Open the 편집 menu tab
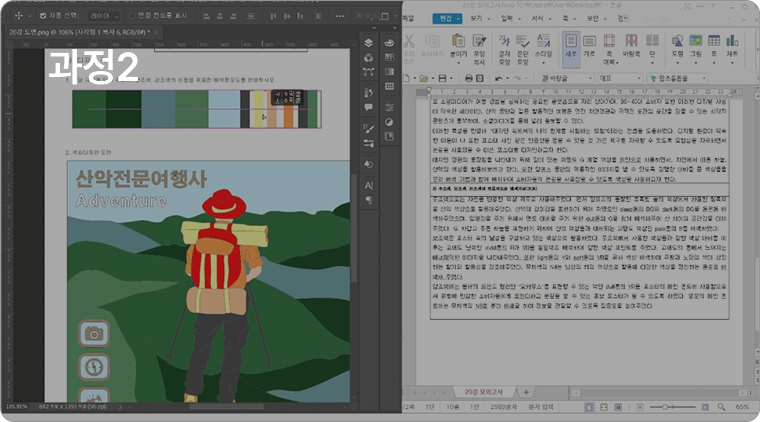Viewport: 760px width, 422px height. coord(444,19)
